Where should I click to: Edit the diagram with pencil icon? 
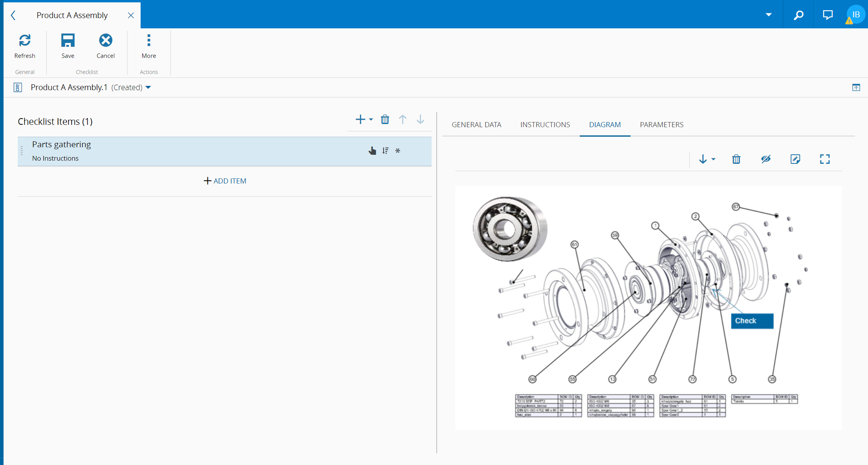(x=795, y=159)
